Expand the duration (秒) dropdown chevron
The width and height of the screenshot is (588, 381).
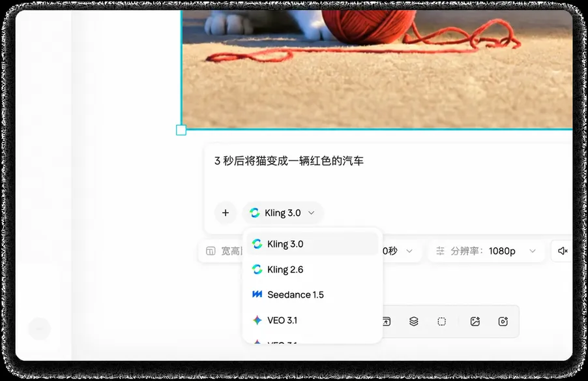409,251
